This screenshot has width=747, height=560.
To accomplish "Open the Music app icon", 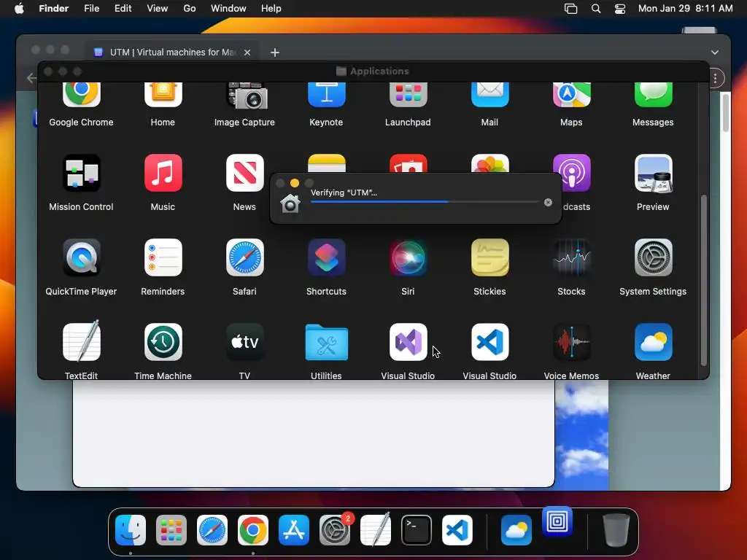I will click(x=163, y=173).
